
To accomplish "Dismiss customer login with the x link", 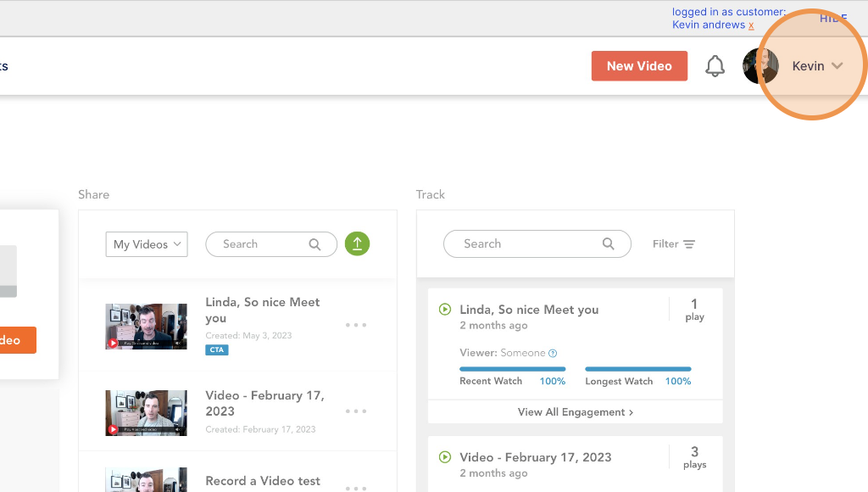I will [751, 25].
